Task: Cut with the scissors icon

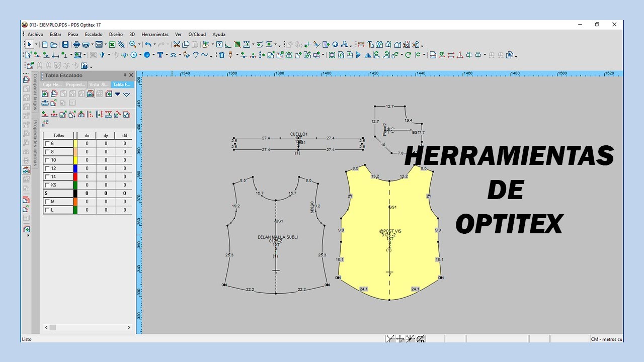Action: click(x=177, y=44)
